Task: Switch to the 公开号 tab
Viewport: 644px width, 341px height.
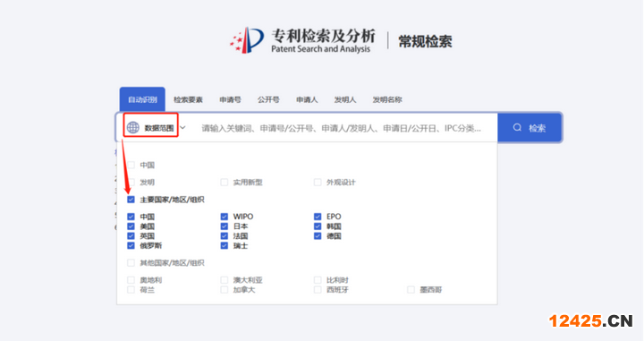Action: click(268, 99)
